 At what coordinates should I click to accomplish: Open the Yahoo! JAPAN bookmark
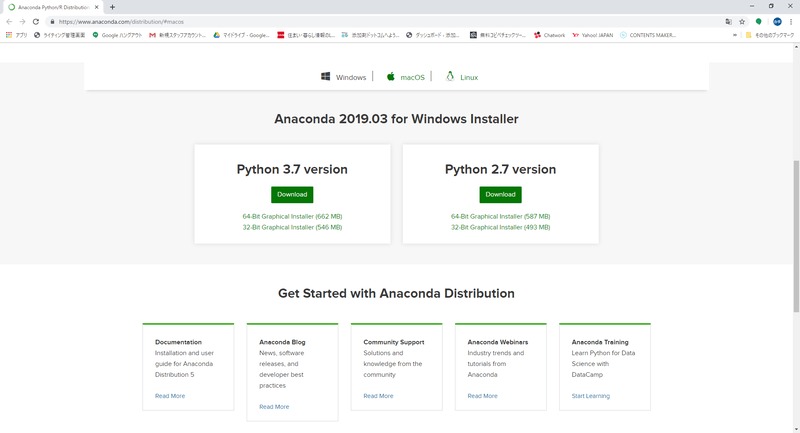[592, 35]
